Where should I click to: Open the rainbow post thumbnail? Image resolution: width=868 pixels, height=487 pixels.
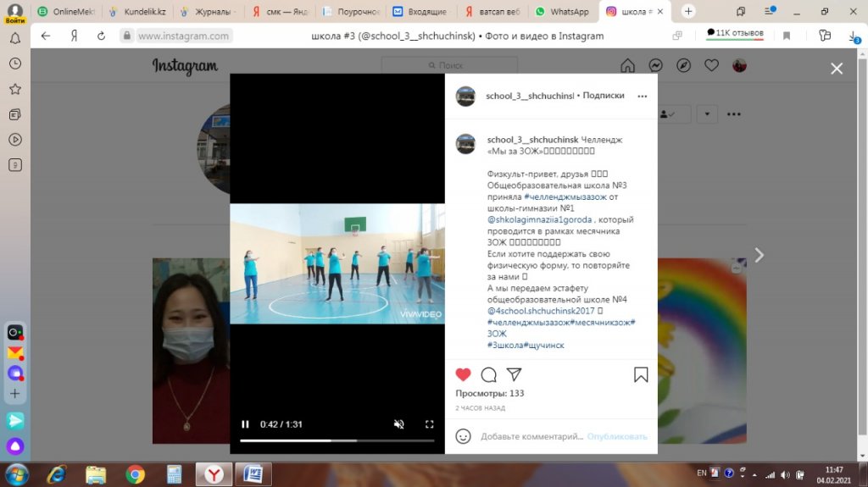[x=702, y=351]
